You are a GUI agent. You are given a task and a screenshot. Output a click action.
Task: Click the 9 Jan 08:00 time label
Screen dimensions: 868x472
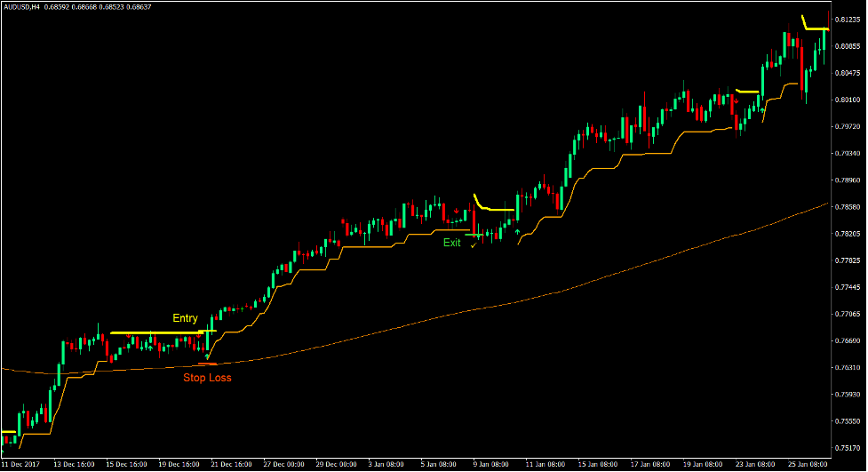pyautogui.click(x=491, y=465)
